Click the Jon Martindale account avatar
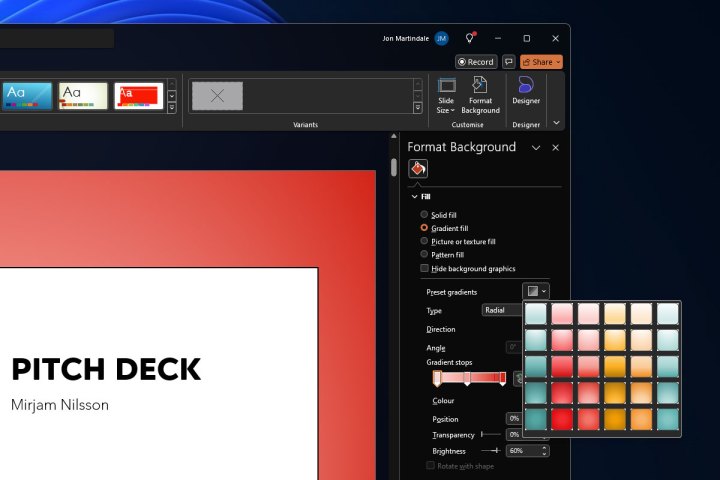This screenshot has width=720, height=480. pyautogui.click(x=442, y=38)
